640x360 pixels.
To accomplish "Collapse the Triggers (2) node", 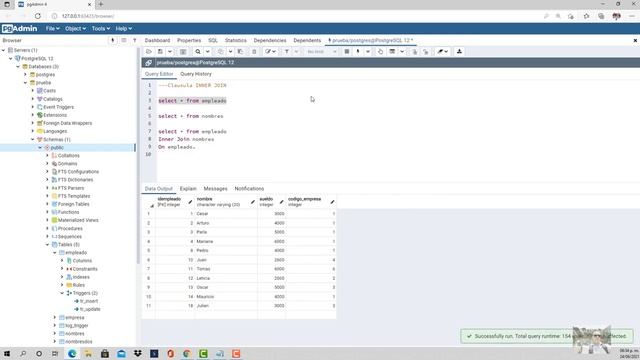I will pyautogui.click(x=62, y=293).
